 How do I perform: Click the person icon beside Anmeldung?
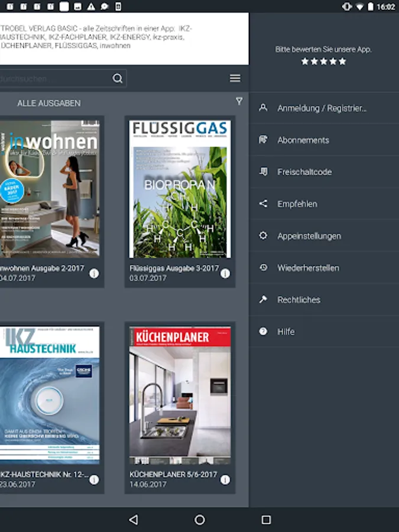pos(263,108)
